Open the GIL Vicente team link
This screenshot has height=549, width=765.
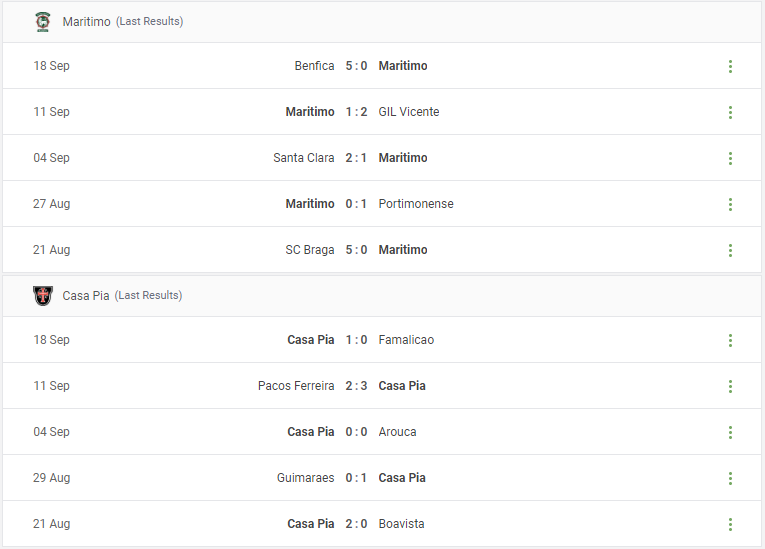[409, 112]
